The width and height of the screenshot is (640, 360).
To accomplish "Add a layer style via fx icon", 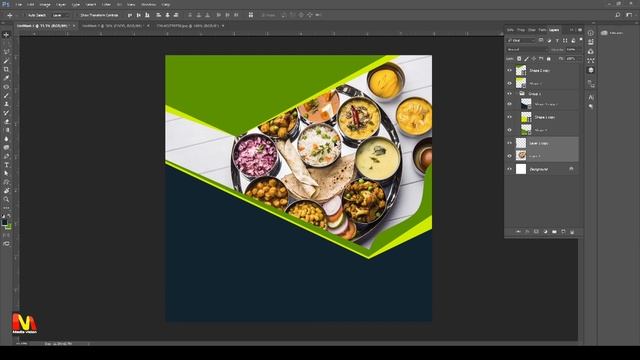I will (x=527, y=232).
